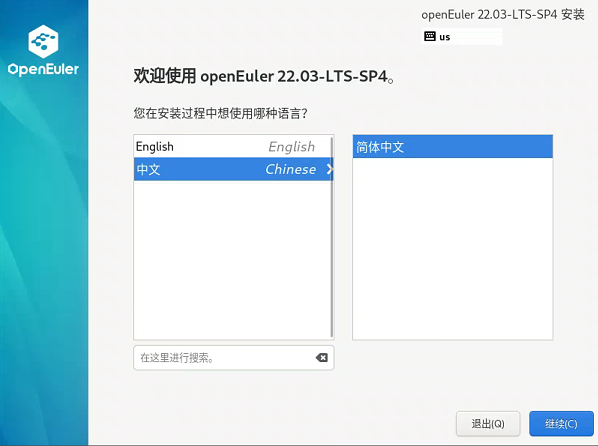Click the keyboard layout icon
The width and height of the screenshot is (598, 446).
tap(430, 37)
